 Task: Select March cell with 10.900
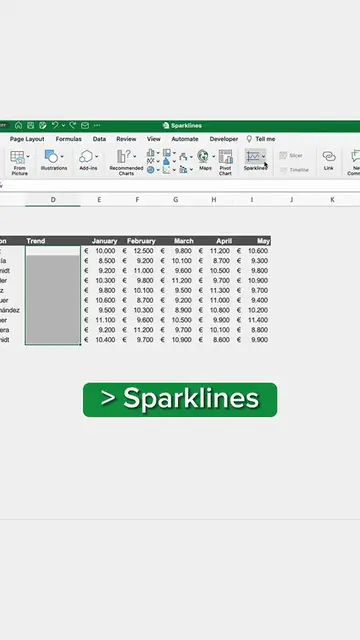176,340
